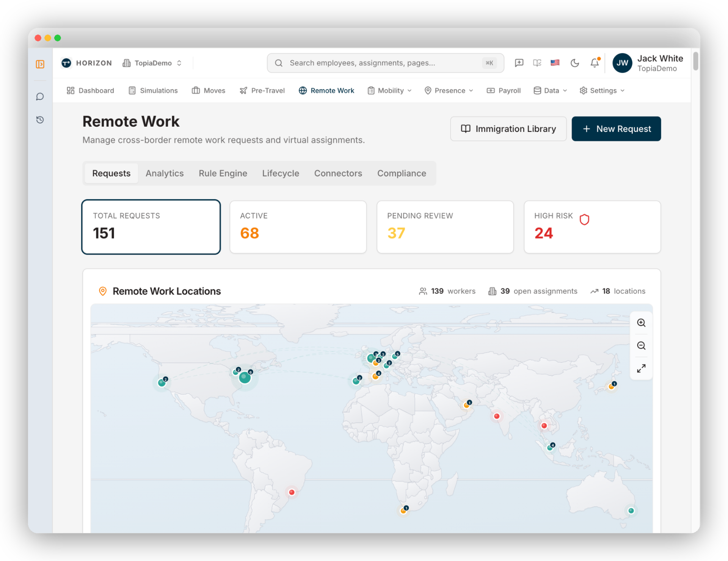
Task: Create a New Request
Action: 616,129
